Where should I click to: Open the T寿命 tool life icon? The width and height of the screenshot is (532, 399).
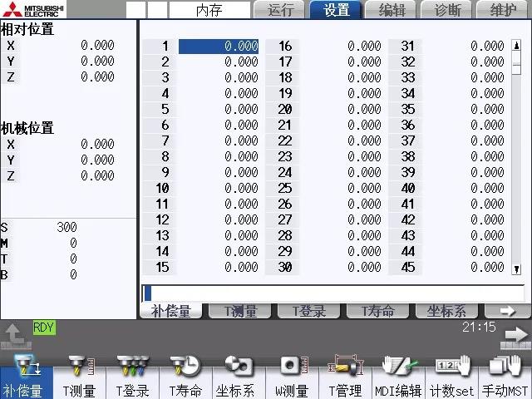pos(186,376)
